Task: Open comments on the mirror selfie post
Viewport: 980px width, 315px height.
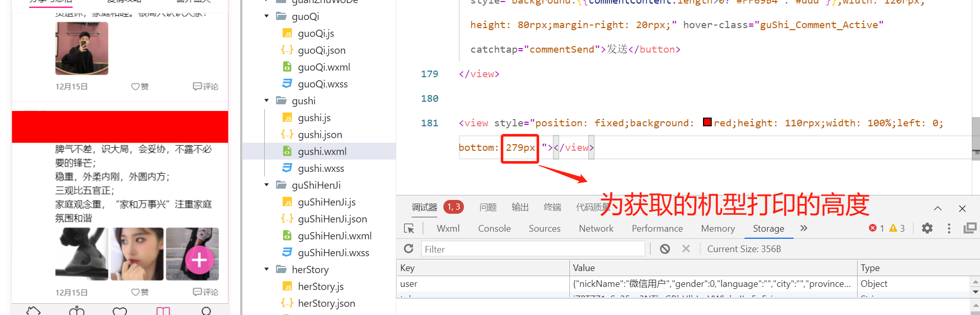Action: tap(205, 86)
